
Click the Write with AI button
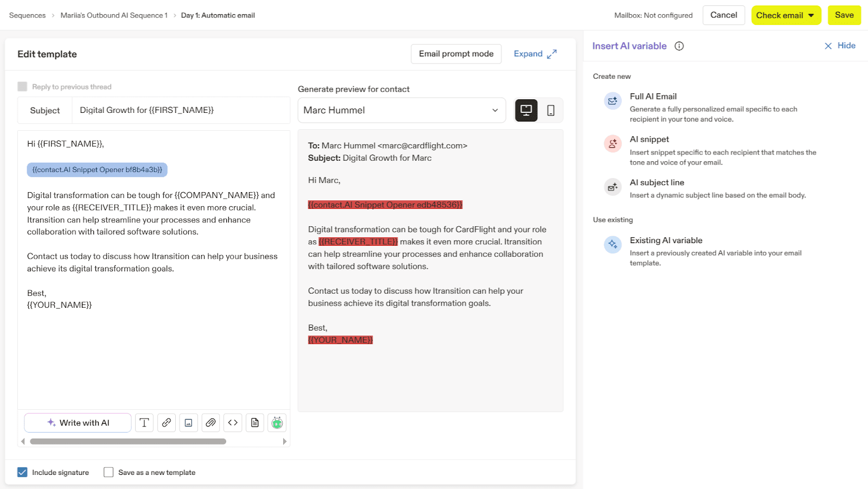pyautogui.click(x=78, y=423)
